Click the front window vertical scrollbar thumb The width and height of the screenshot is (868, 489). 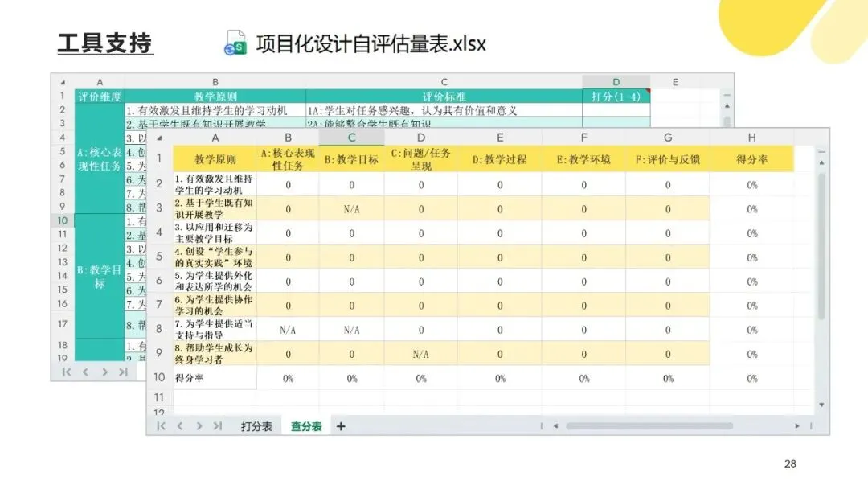821,246
